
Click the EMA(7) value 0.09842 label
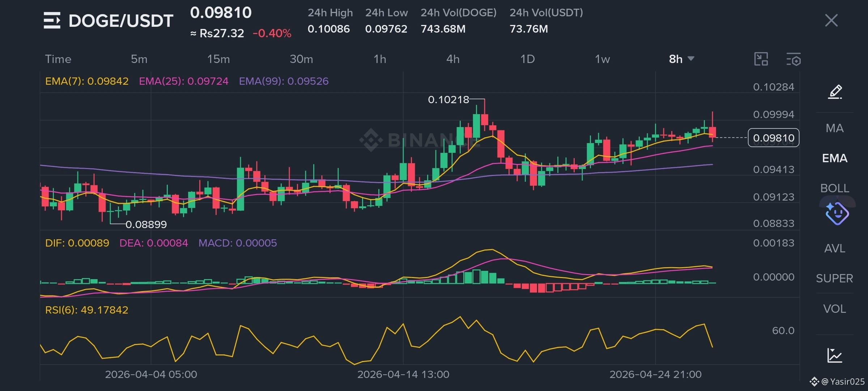point(87,81)
